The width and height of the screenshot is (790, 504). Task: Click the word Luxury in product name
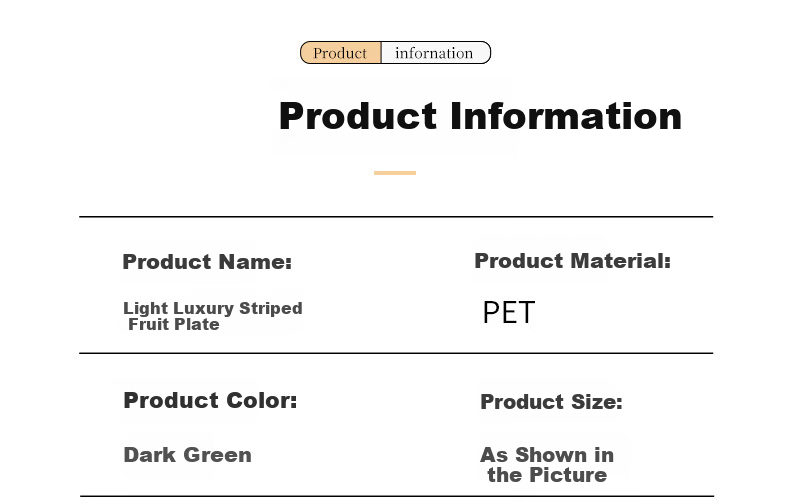pyautogui.click(x=203, y=308)
